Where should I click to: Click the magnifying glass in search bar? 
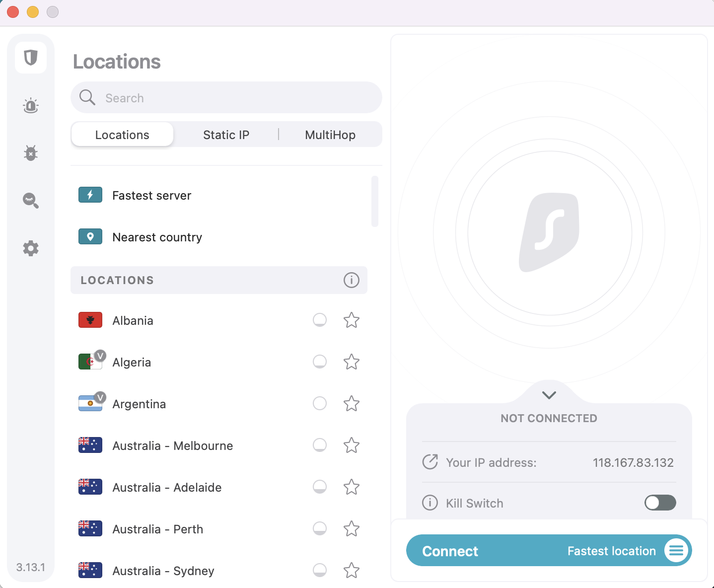tap(87, 97)
